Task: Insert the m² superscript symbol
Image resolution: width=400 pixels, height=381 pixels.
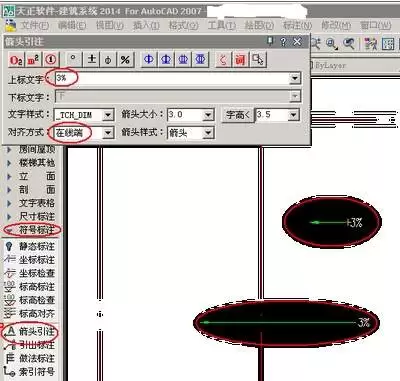Action: coord(33,60)
